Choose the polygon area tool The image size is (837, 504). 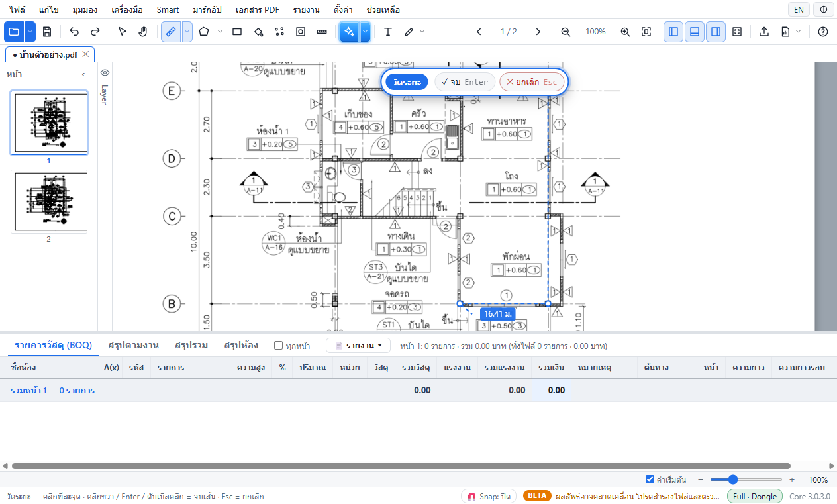[204, 32]
